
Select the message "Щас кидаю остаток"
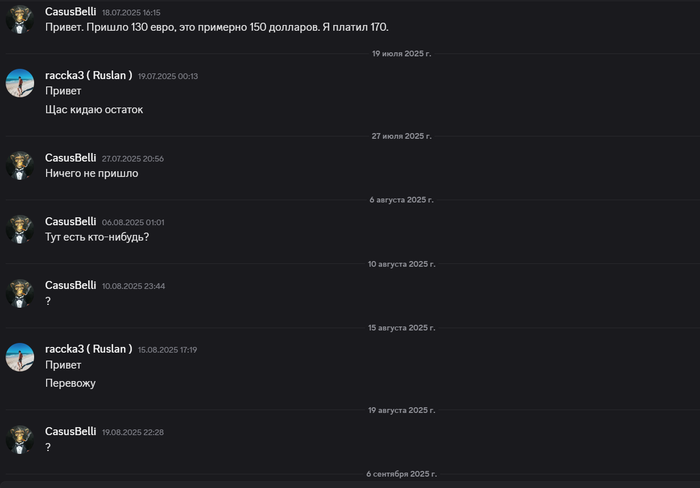pyautogui.click(x=94, y=109)
